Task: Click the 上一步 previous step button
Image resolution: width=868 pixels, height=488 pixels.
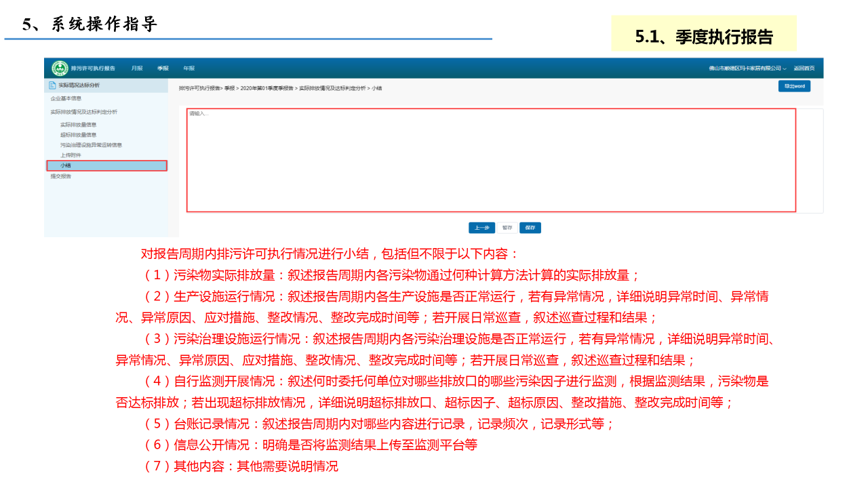Action: tap(481, 228)
